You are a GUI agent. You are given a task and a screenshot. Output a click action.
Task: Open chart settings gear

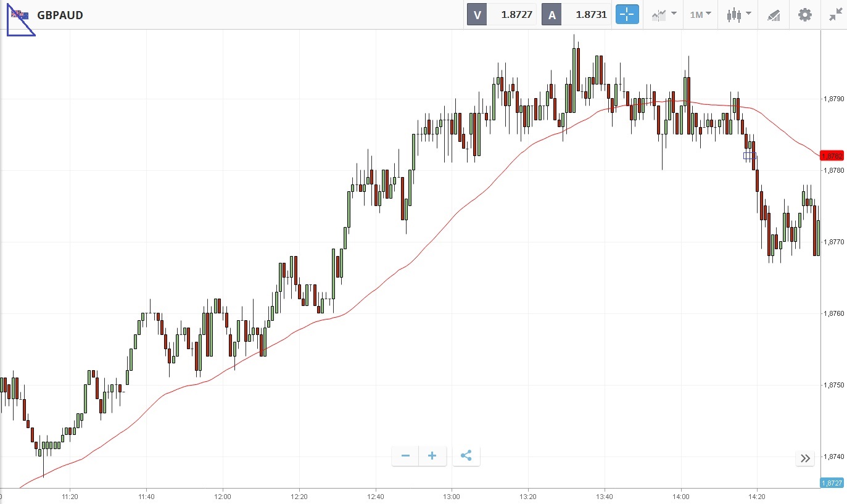click(805, 15)
